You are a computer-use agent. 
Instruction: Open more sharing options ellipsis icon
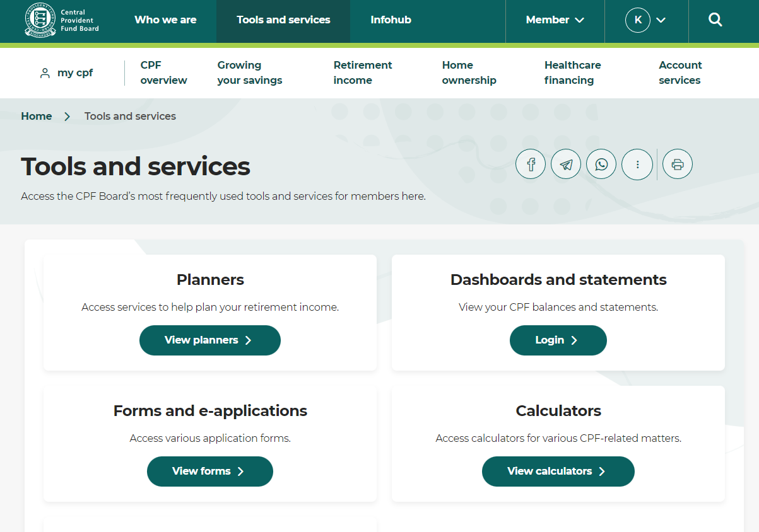[637, 165]
